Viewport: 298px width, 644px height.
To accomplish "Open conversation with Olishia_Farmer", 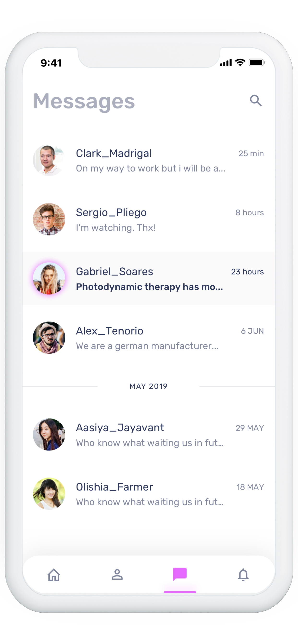I will tap(149, 494).
